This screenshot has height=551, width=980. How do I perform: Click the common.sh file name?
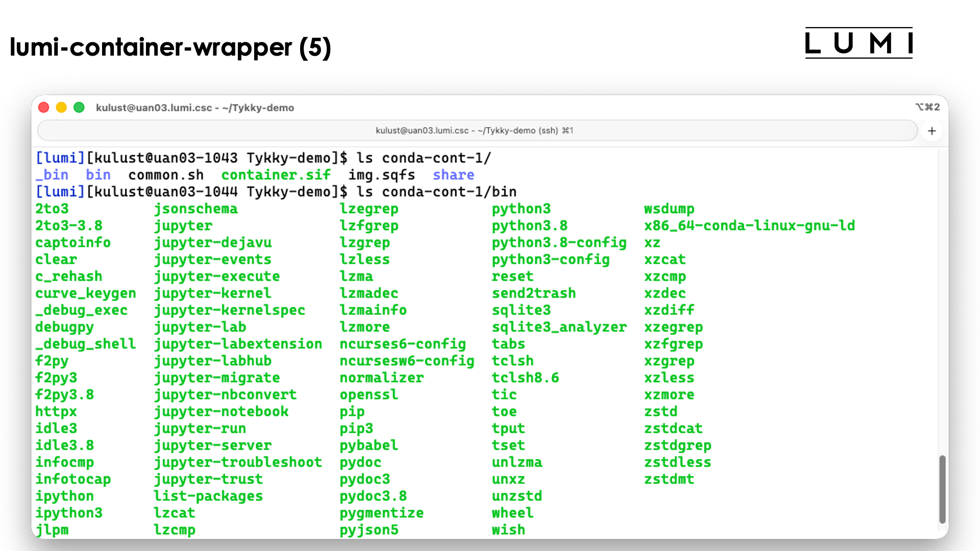[x=166, y=174]
